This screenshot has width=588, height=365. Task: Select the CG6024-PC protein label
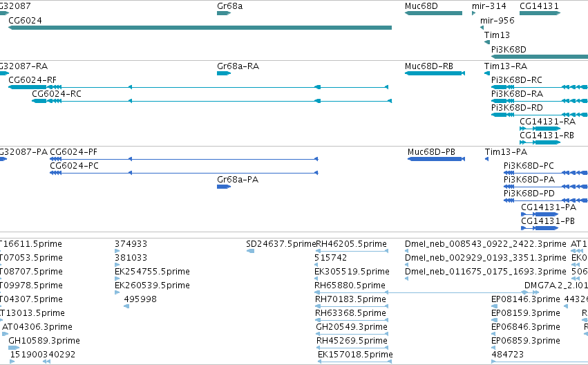[74, 166]
